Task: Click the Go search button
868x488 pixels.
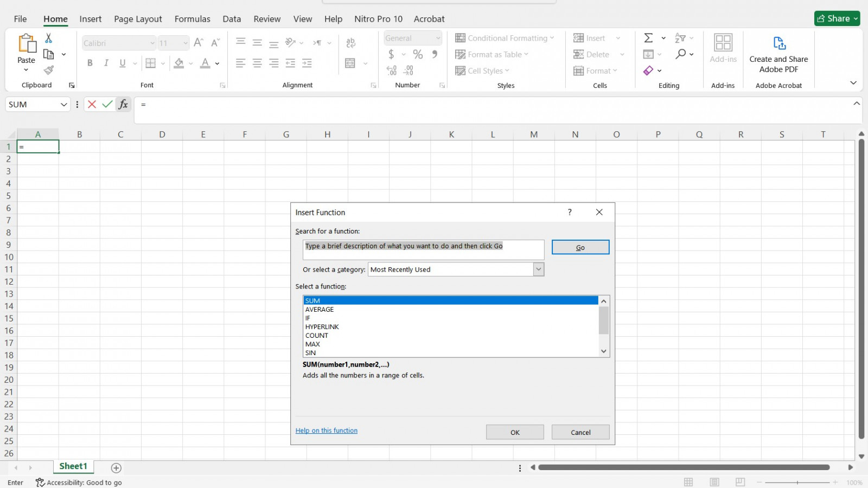Action: (x=580, y=247)
